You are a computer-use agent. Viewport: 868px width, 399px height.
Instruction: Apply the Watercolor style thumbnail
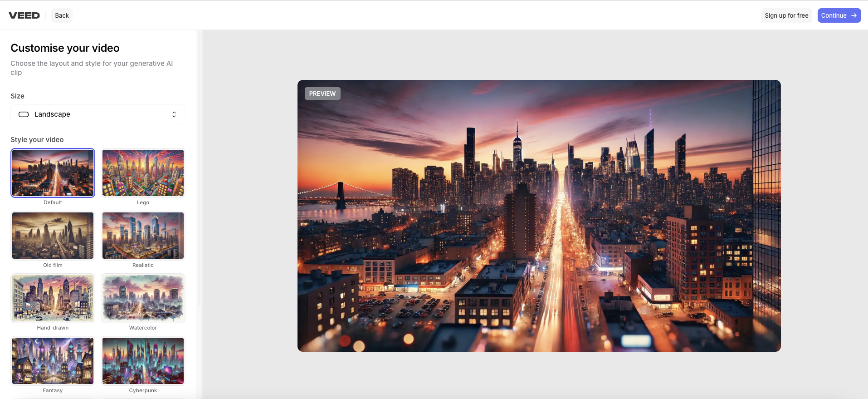click(x=143, y=298)
